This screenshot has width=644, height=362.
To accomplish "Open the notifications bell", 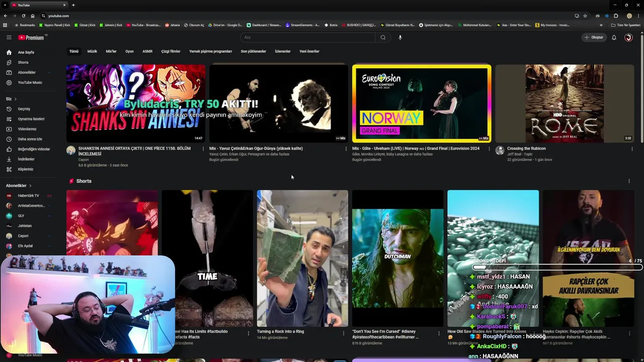I will point(614,37).
